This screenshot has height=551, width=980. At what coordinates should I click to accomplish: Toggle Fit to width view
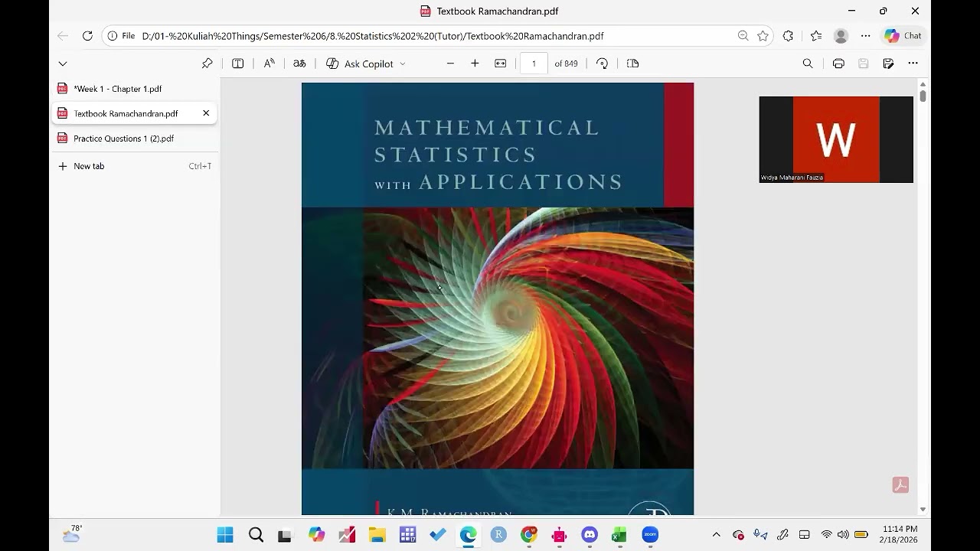point(501,64)
